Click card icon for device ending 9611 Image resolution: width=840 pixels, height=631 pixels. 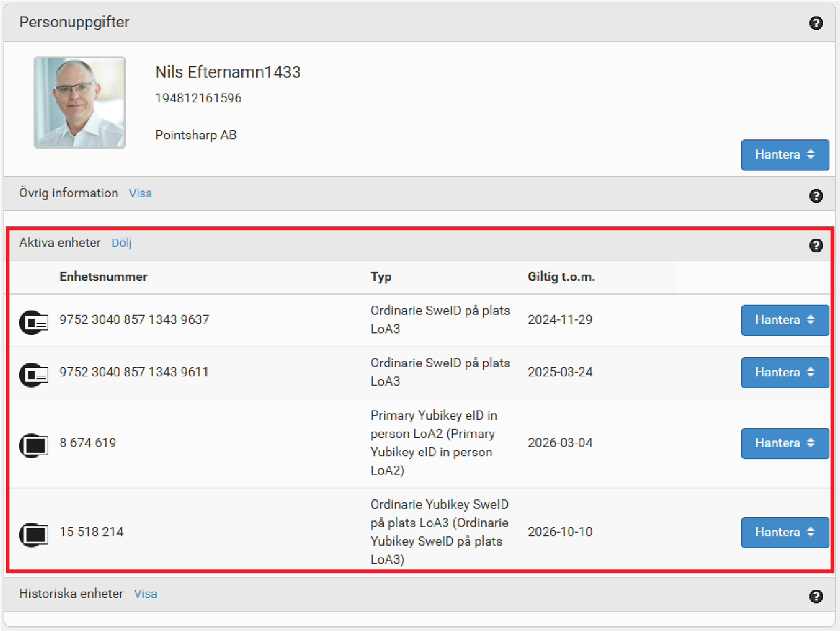pyautogui.click(x=34, y=375)
